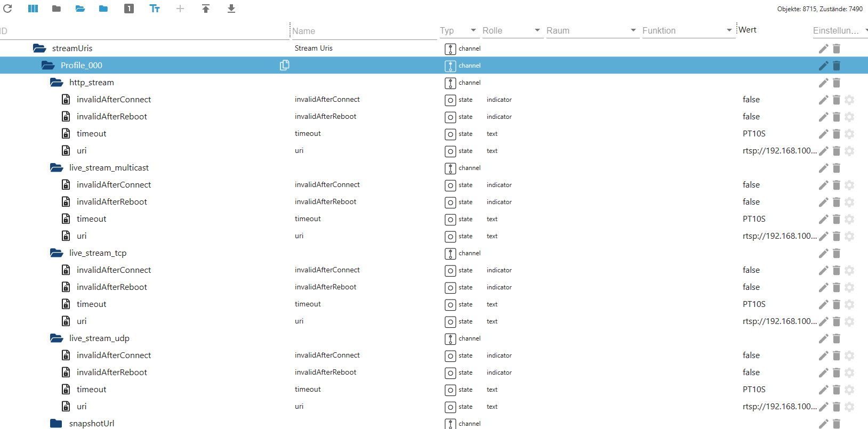Viewport: 868px width, 429px height.
Task: Delete http_stream uri object trash icon
Action: point(837,151)
